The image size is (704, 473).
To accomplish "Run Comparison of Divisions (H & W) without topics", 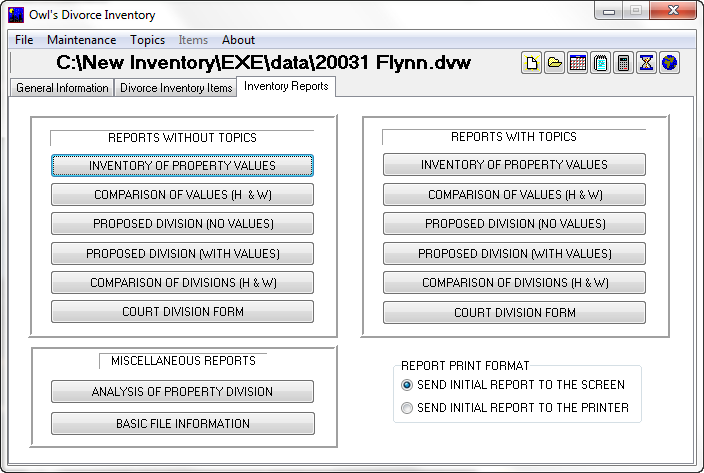I will click(182, 283).
